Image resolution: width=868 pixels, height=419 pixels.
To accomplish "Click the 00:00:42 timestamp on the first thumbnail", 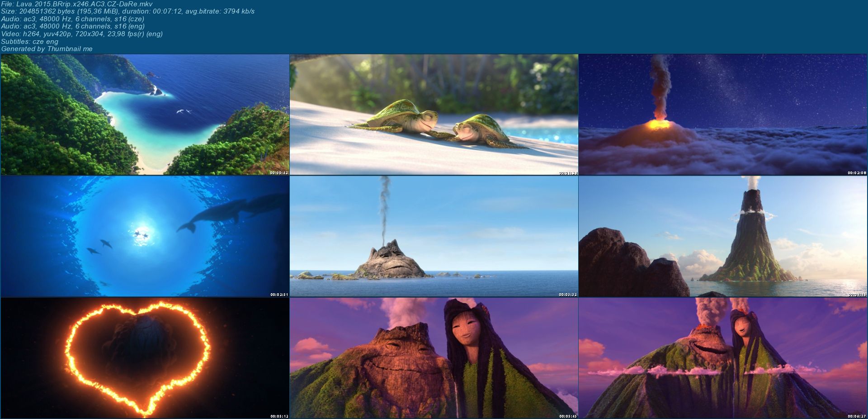I will [x=279, y=173].
